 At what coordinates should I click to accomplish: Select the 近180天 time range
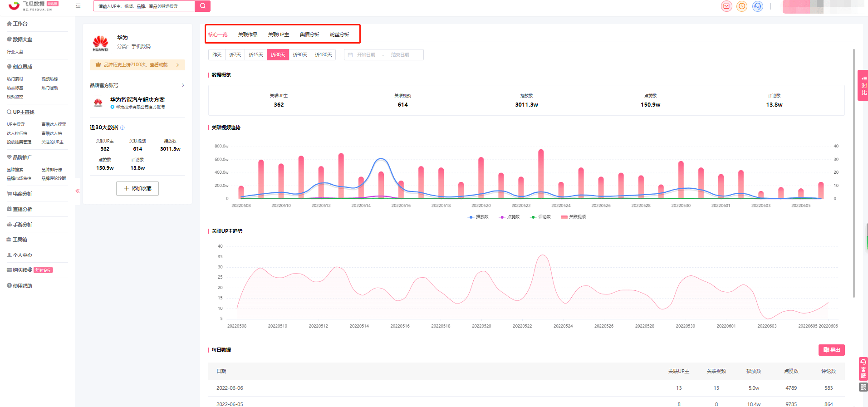[x=324, y=55]
